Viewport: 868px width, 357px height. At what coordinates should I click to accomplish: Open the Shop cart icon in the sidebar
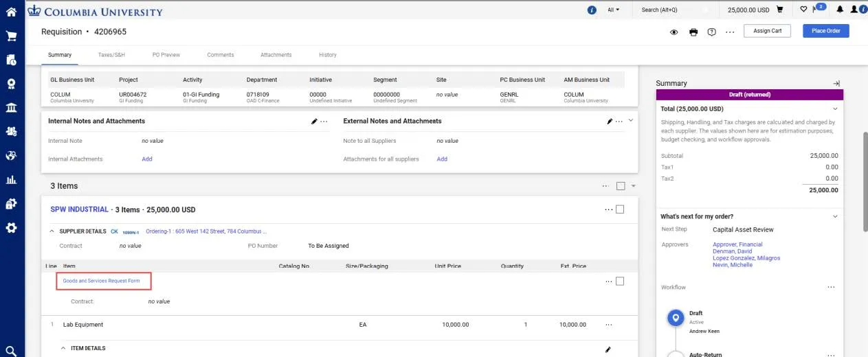click(x=11, y=36)
